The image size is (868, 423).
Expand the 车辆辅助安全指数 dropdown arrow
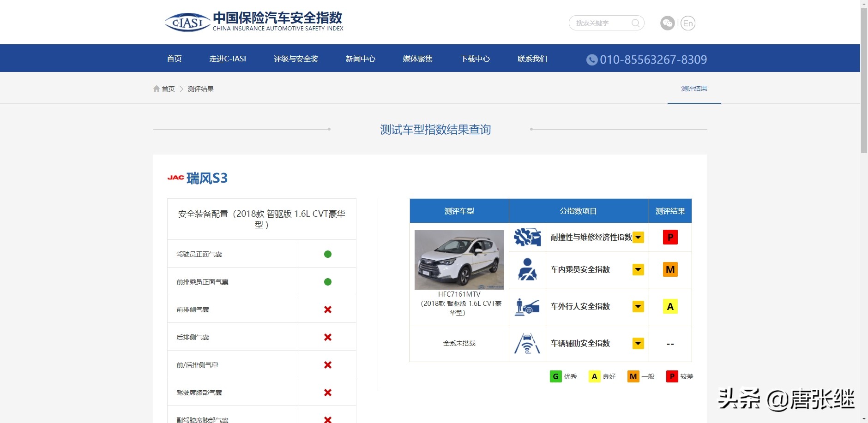638,343
